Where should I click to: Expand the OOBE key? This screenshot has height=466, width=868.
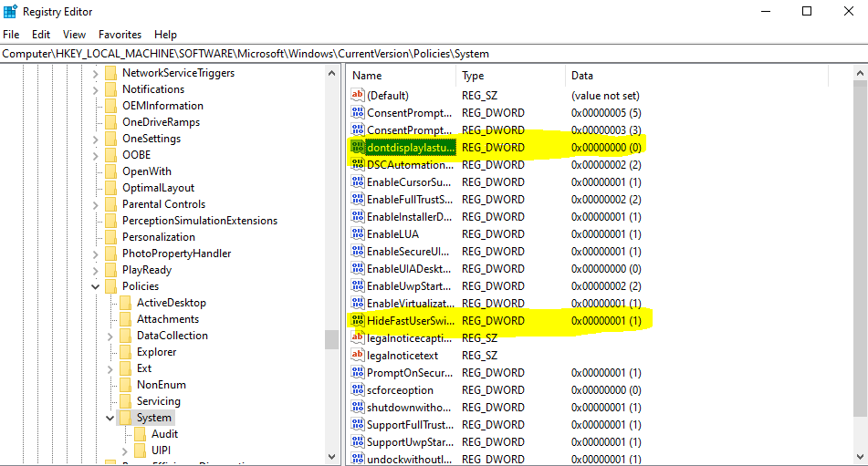[x=95, y=155]
